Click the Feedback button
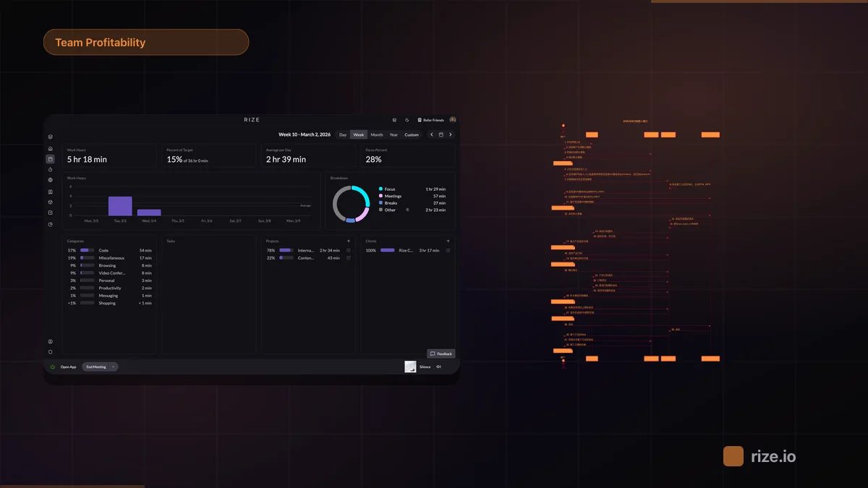Image resolution: width=868 pixels, height=488 pixels. click(x=441, y=354)
